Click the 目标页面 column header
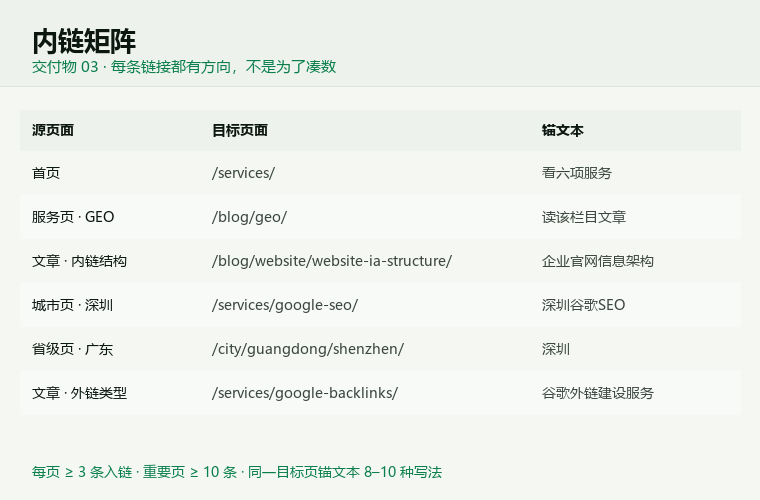760x500 pixels. point(240,130)
